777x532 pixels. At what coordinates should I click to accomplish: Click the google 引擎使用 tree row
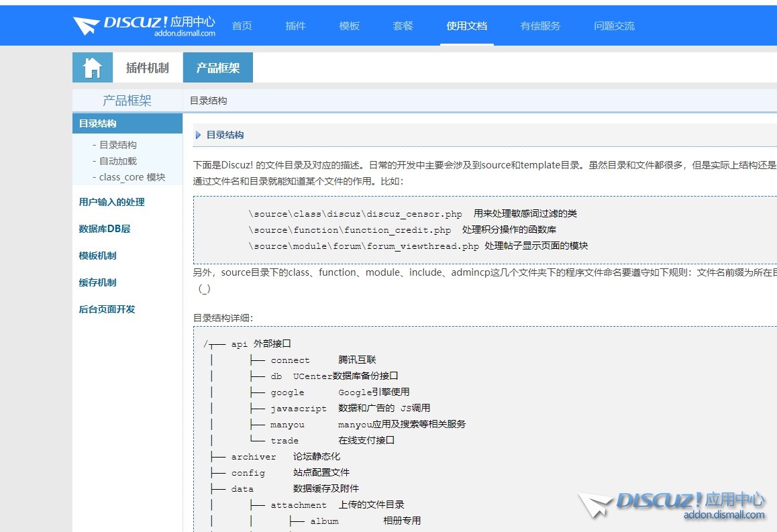click(330, 392)
